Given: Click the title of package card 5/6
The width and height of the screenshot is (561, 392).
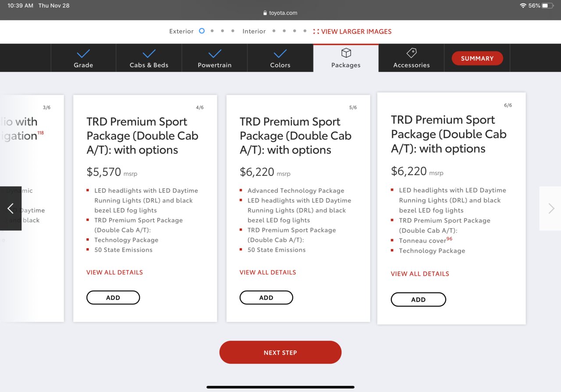Looking at the screenshot, I should point(295,135).
